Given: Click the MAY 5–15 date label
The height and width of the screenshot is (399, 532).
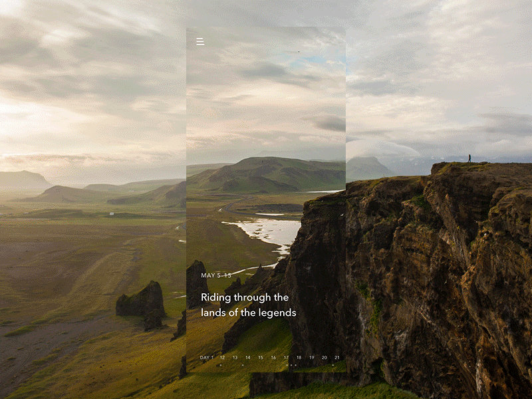Looking at the screenshot, I should [216, 275].
